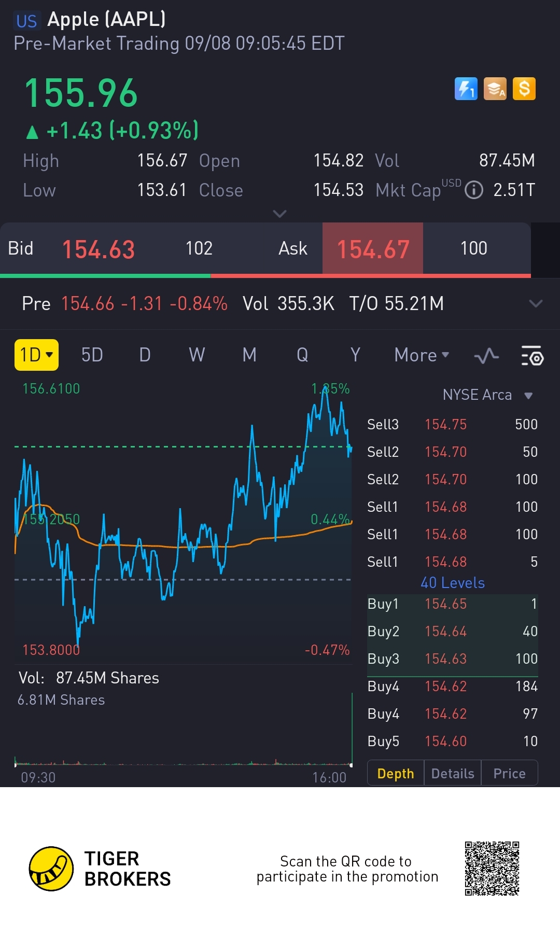Open the chart settings list icon
Screen dimensions: 560x951
(532, 356)
